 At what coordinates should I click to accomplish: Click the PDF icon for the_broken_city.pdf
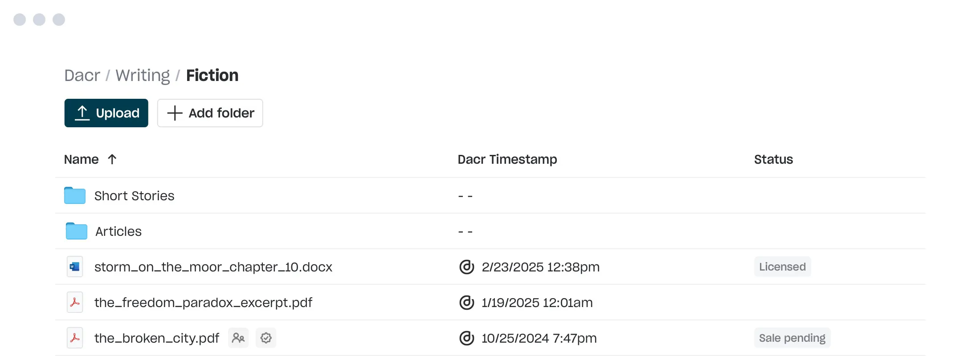tap(75, 338)
